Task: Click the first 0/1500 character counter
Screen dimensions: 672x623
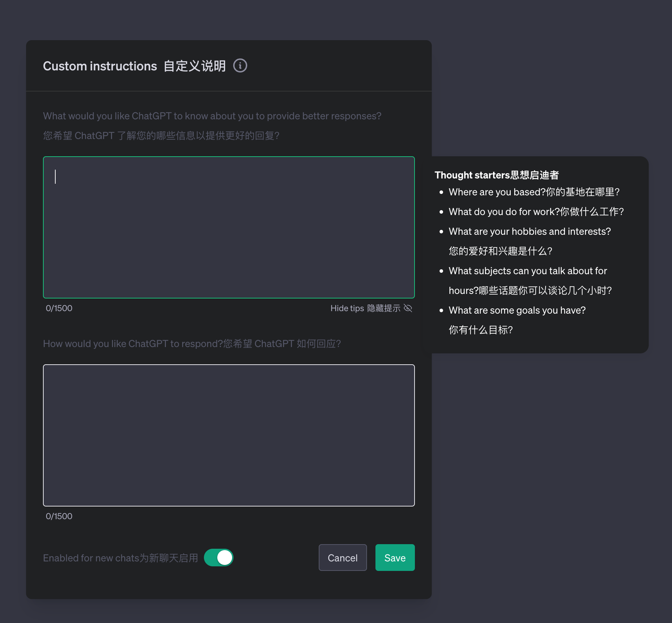Action: pos(59,308)
